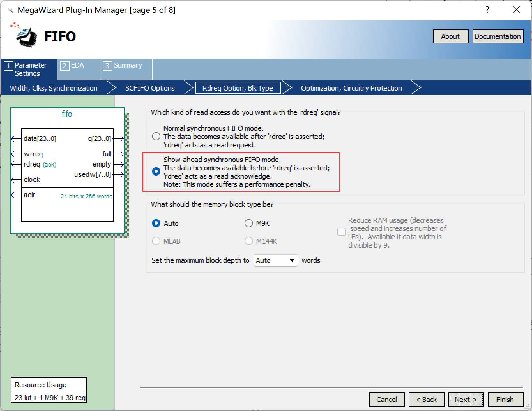The height and width of the screenshot is (411, 532).
Task: Click the Cancel button
Action: coord(387,400)
